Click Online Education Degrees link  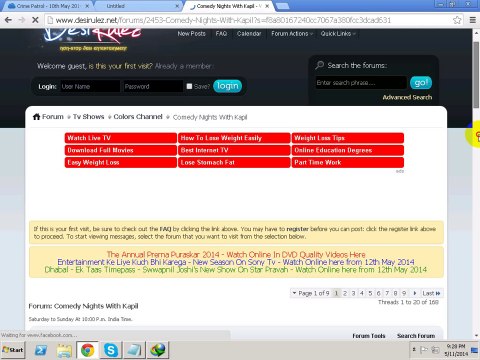[x=348, y=150]
